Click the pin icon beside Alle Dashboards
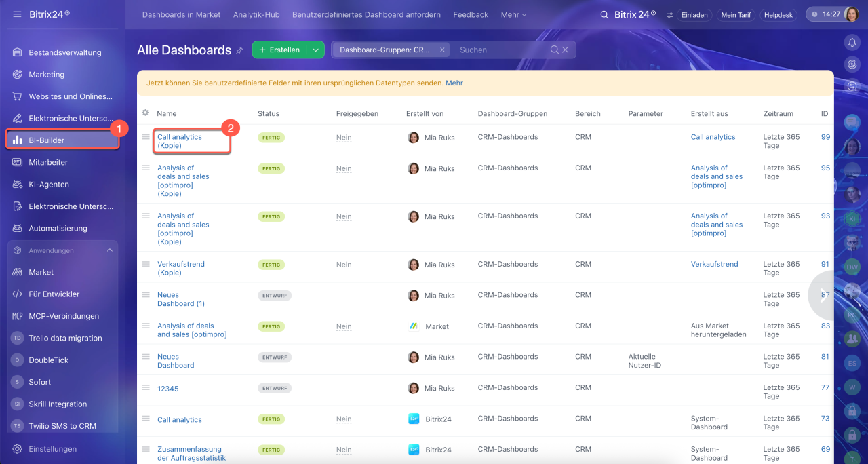Image resolution: width=868 pixels, height=464 pixels. tap(239, 50)
